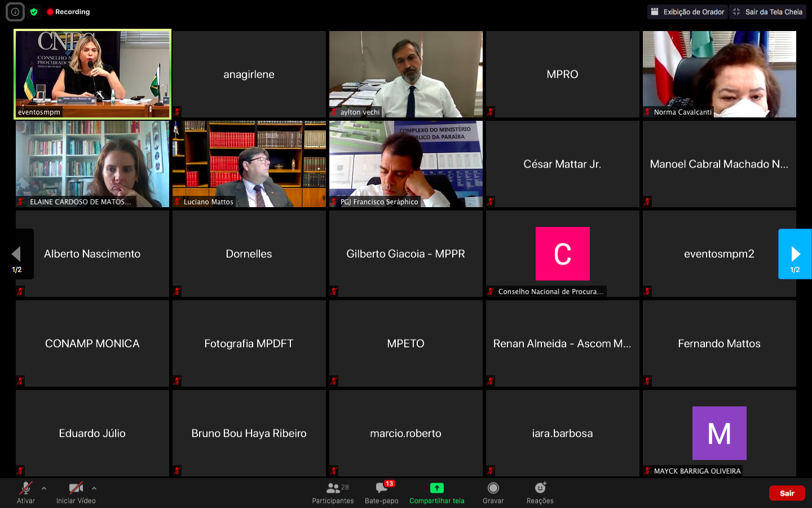
Task: Click the Gravar record icon
Action: click(493, 489)
